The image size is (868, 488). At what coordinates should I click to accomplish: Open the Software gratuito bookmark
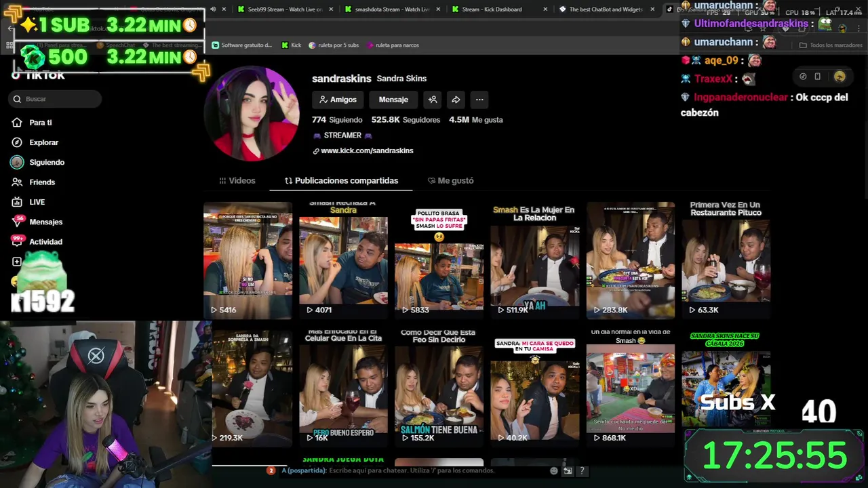coord(242,45)
